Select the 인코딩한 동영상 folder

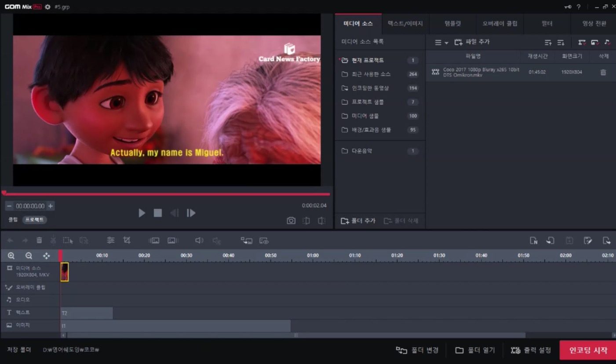(x=380, y=88)
